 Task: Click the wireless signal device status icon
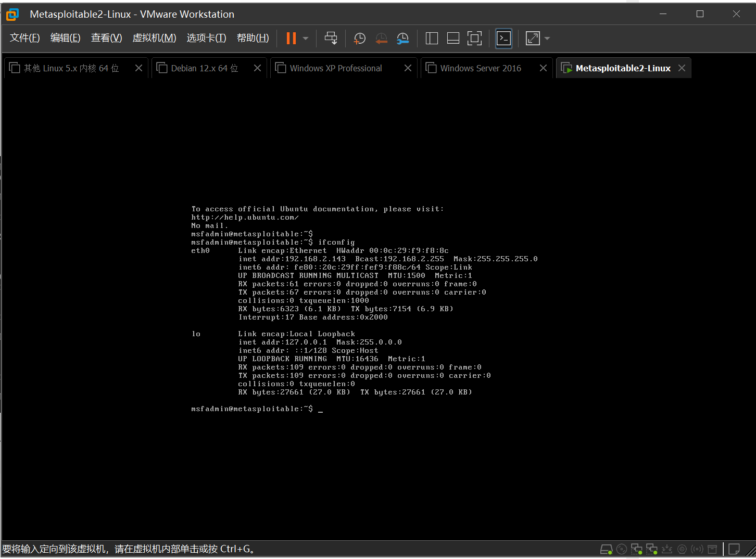click(x=697, y=549)
